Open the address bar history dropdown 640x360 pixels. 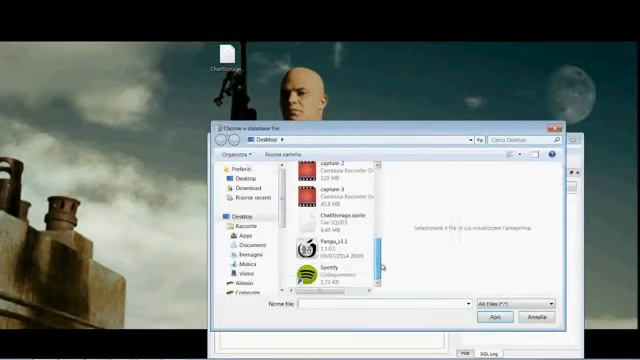pos(471,140)
